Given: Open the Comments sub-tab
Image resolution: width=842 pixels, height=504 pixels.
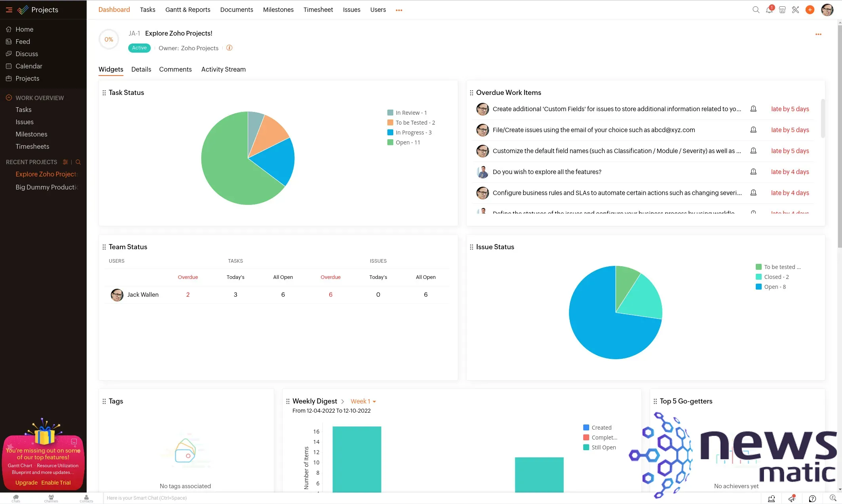Looking at the screenshot, I should click(175, 70).
